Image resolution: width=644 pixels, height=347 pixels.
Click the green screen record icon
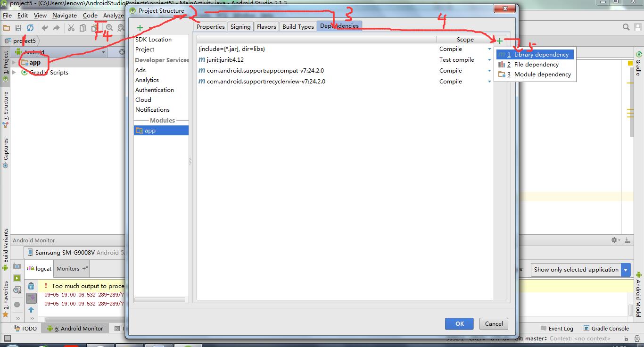17,278
